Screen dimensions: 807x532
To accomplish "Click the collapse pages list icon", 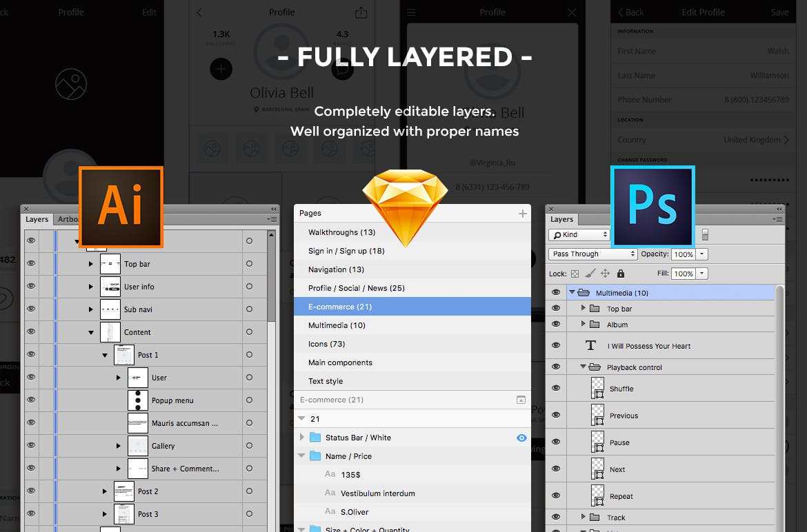I will pos(521,400).
